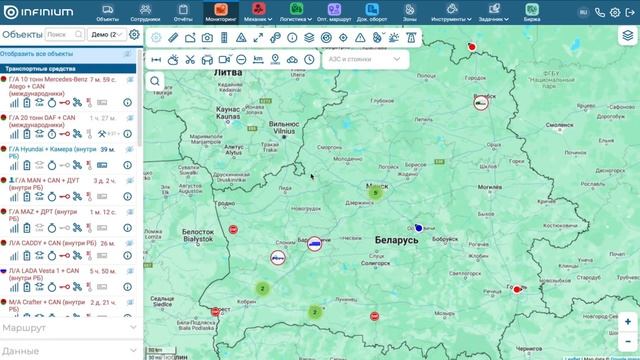Viewport: 640px width, 360px height.
Task: Click the clock history icon in toolbar
Action: point(309,60)
